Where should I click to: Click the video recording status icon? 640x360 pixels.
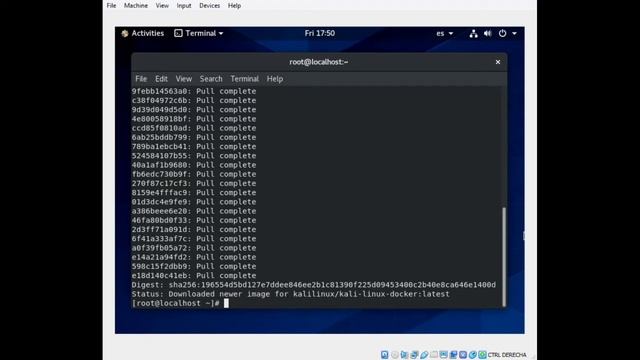[453, 355]
